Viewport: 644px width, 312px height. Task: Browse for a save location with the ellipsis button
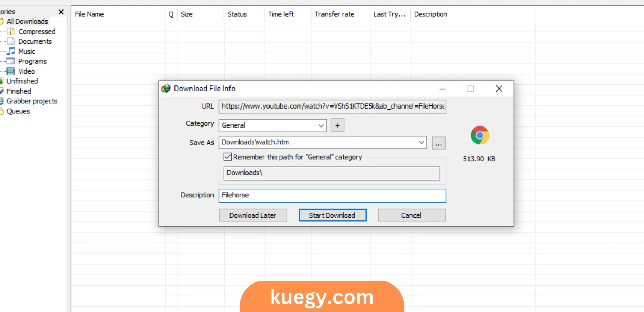pyautogui.click(x=439, y=143)
